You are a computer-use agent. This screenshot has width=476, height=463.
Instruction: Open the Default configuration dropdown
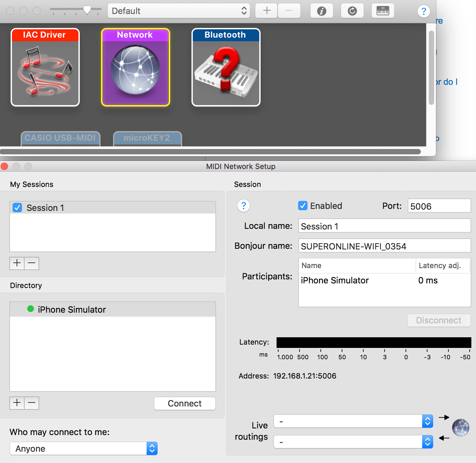coord(178,11)
